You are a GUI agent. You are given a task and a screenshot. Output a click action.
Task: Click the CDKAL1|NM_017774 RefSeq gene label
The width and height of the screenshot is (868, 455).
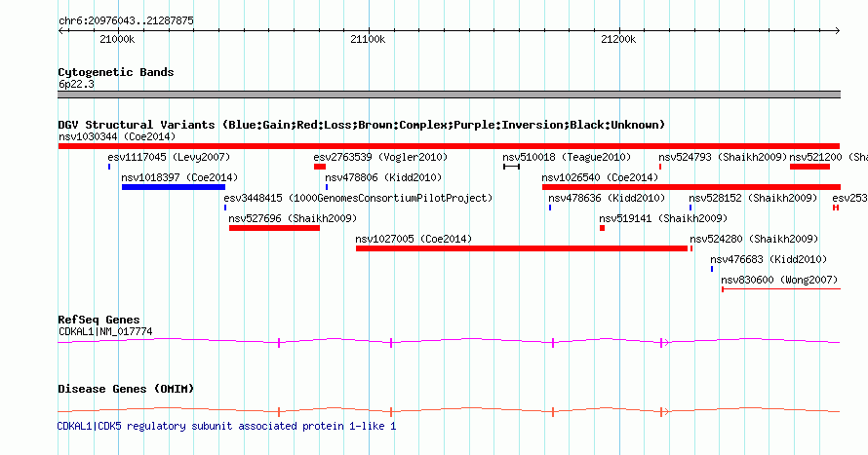click(x=105, y=331)
